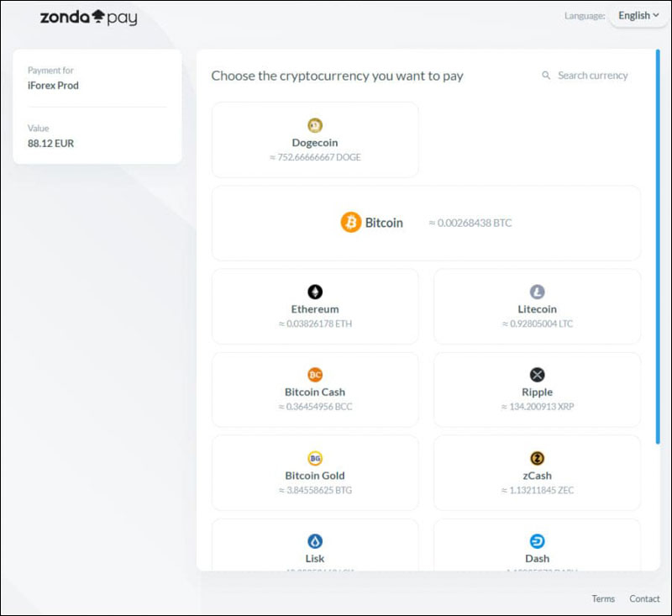This screenshot has height=616, width=672.
Task: Click the zonda pay logo
Action: click(x=88, y=17)
